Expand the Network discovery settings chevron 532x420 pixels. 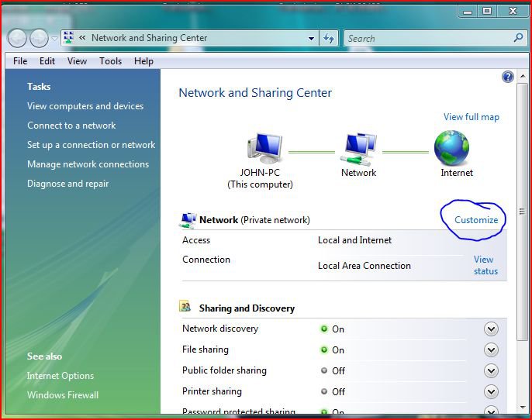[491, 329]
